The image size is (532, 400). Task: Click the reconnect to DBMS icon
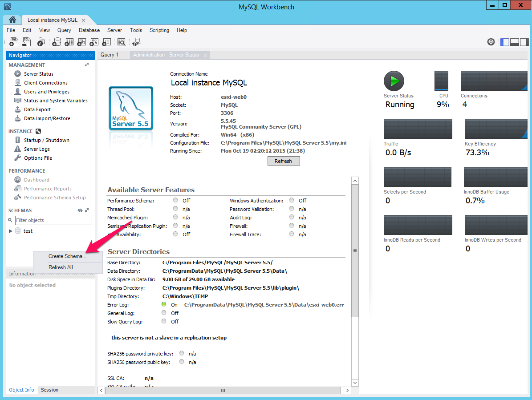pyautogui.click(x=136, y=42)
